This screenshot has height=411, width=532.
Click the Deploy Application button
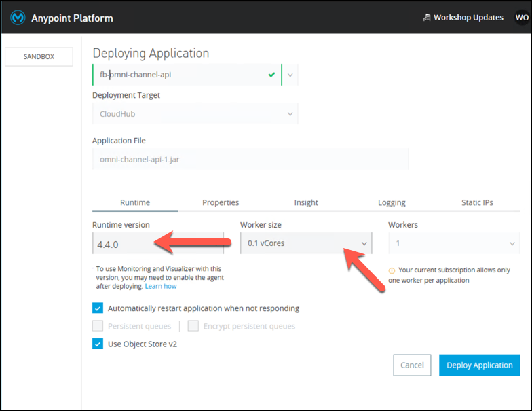pyautogui.click(x=479, y=365)
